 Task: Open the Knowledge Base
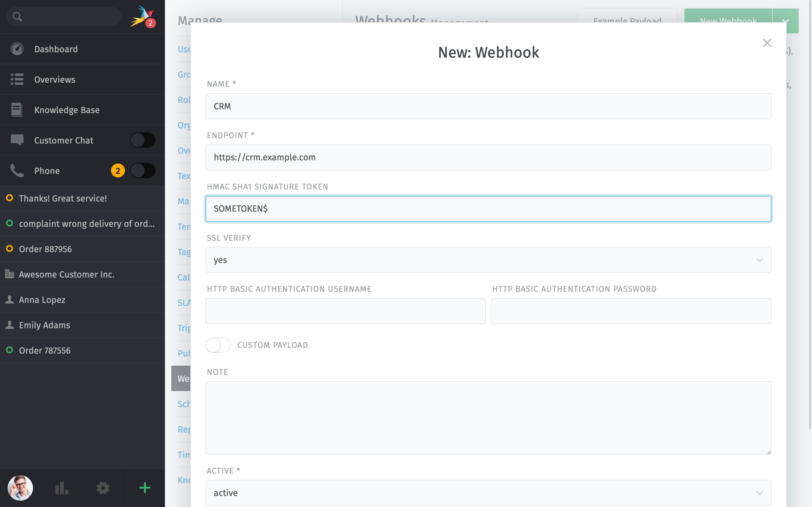tap(67, 110)
